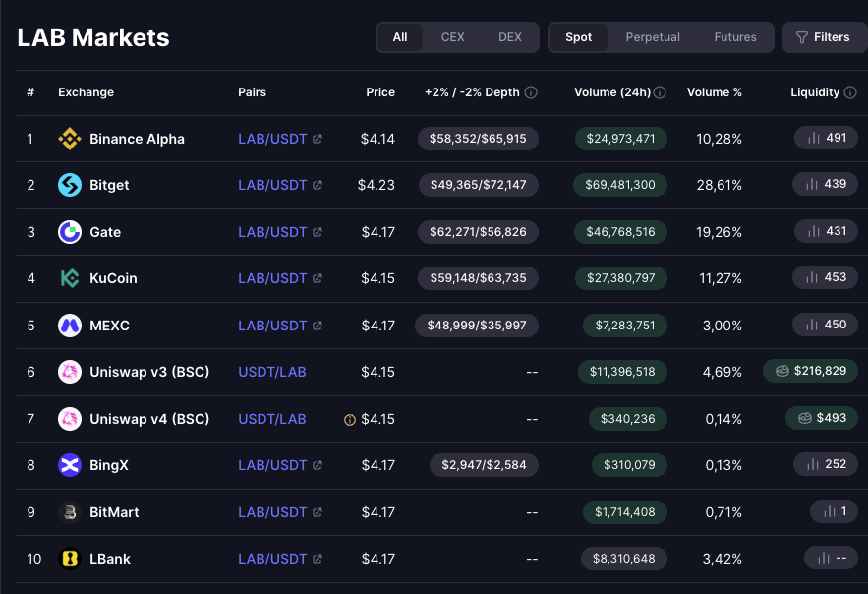Click the MEXC exchange name
The height and width of the screenshot is (594, 868).
pyautogui.click(x=110, y=326)
